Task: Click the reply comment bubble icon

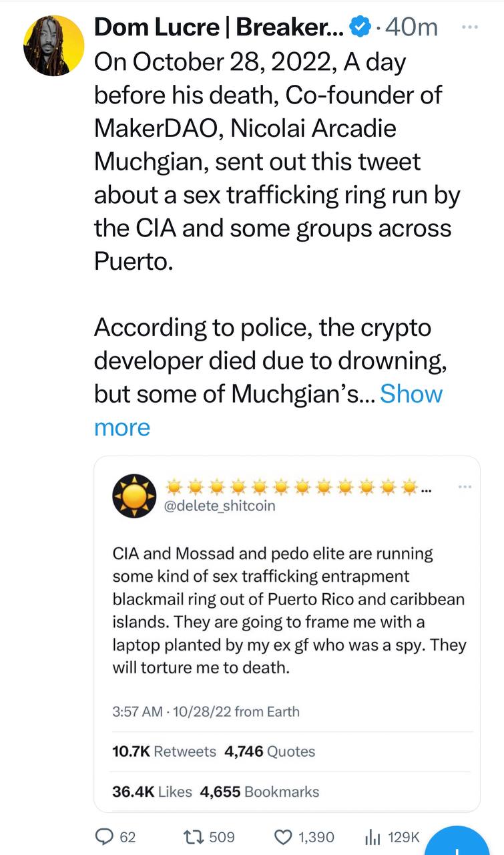Action: tap(107, 837)
